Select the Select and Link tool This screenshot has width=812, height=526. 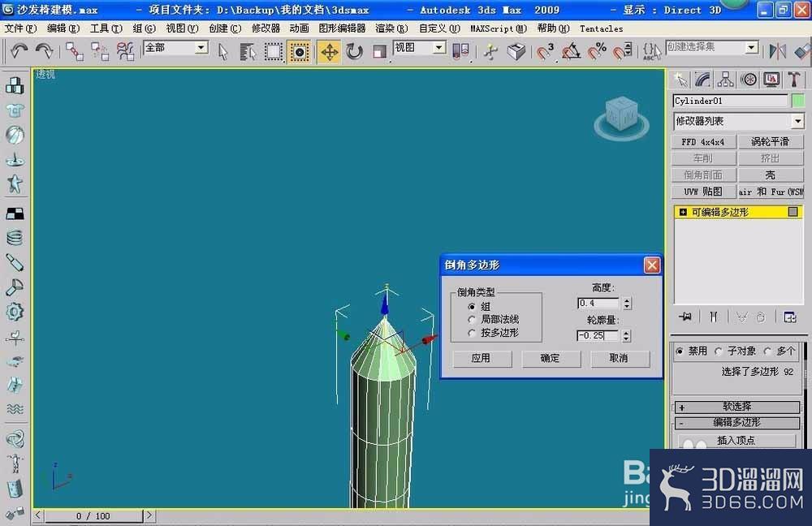pyautogui.click(x=74, y=51)
